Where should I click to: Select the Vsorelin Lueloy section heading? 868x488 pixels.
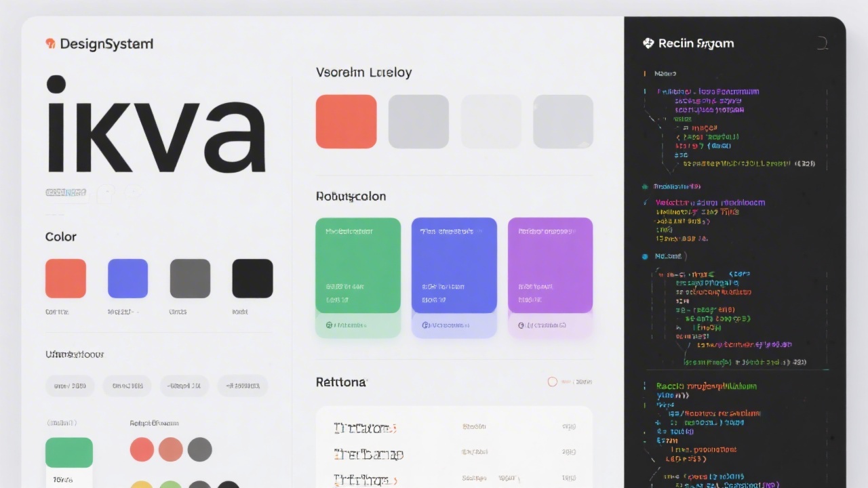click(x=363, y=72)
